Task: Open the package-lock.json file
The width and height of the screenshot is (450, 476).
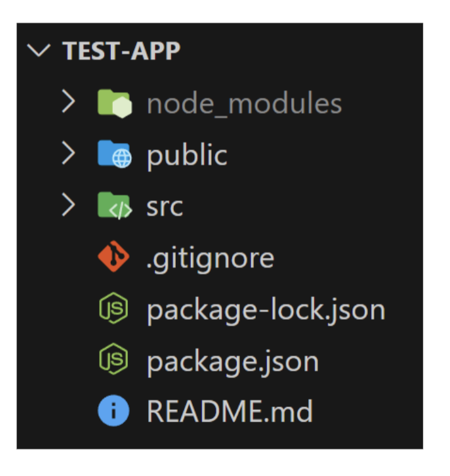Action: [x=265, y=310]
